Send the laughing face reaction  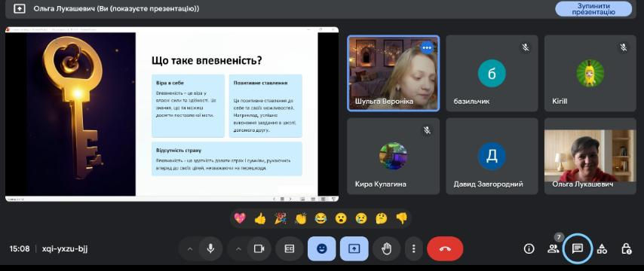(320, 218)
